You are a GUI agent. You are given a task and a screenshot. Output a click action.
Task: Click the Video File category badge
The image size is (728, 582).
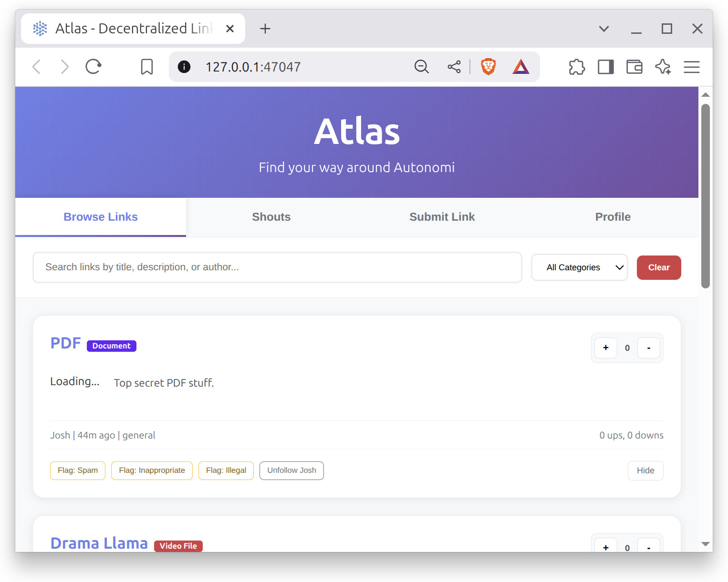178,546
